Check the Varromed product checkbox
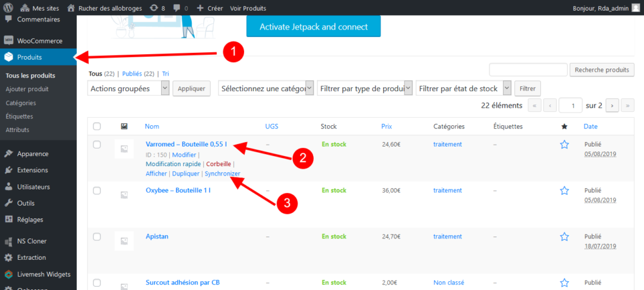Screen dimensions: 644x290 [96, 145]
